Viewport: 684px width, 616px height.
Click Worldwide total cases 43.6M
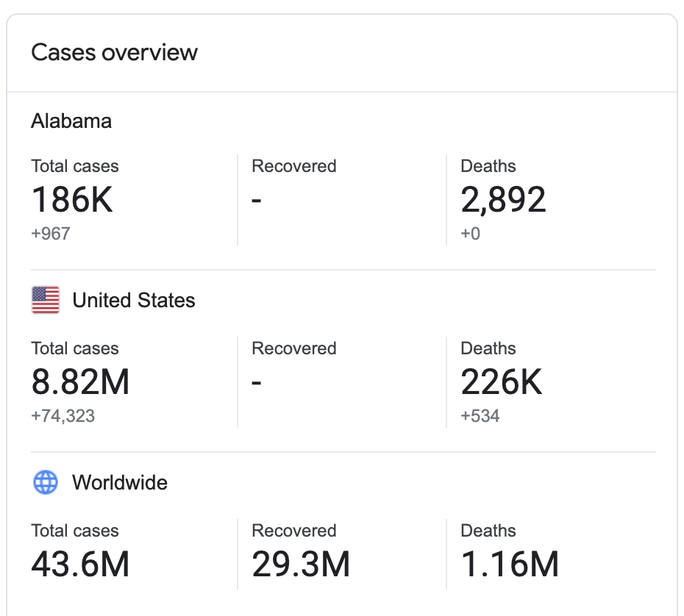point(80,565)
